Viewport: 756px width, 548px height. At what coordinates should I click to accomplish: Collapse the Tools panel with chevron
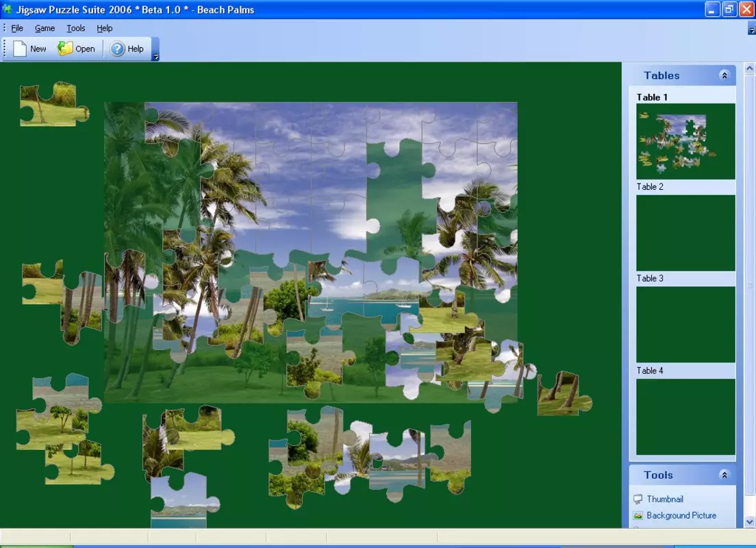click(724, 475)
